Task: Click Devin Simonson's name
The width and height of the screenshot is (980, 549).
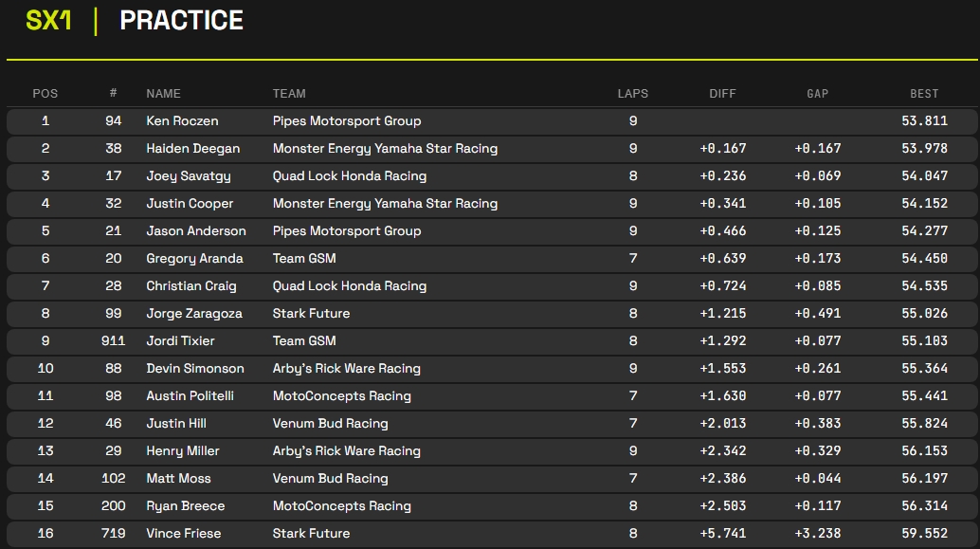Action: tap(194, 368)
